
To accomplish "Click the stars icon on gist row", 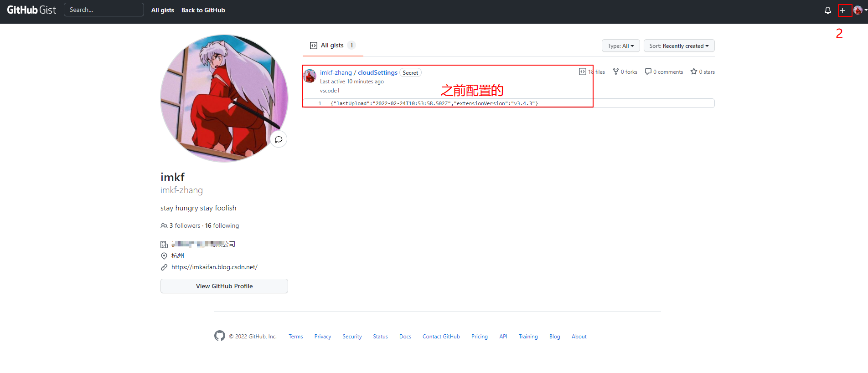I will (x=694, y=72).
